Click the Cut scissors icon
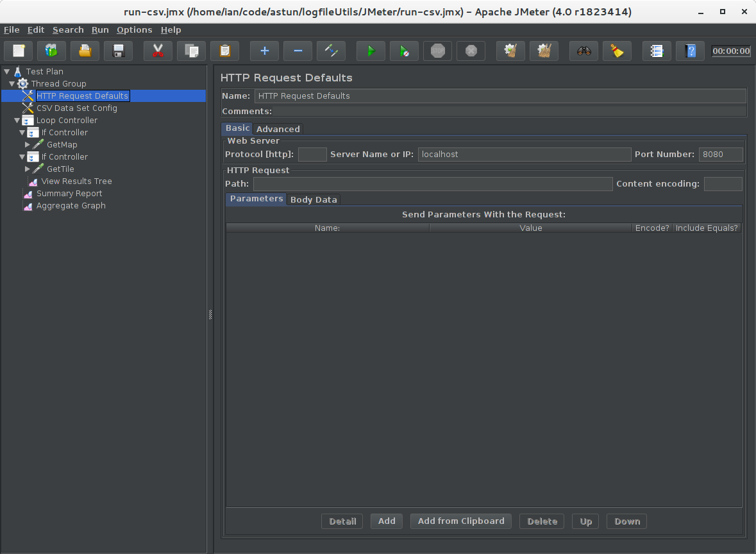Screen dimensions: 756x554 [158, 51]
